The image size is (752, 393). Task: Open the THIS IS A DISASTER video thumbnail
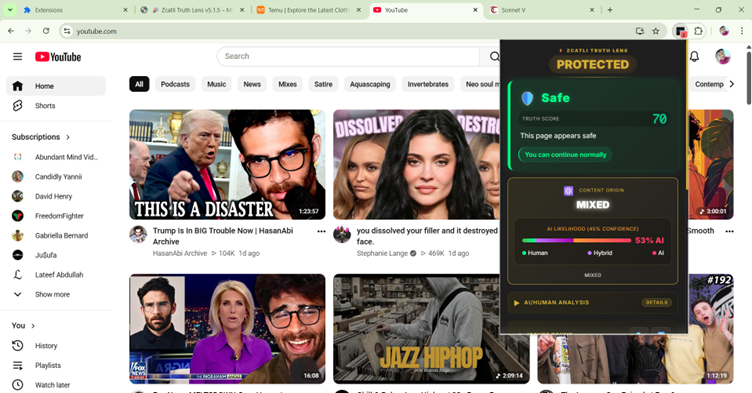[227, 165]
